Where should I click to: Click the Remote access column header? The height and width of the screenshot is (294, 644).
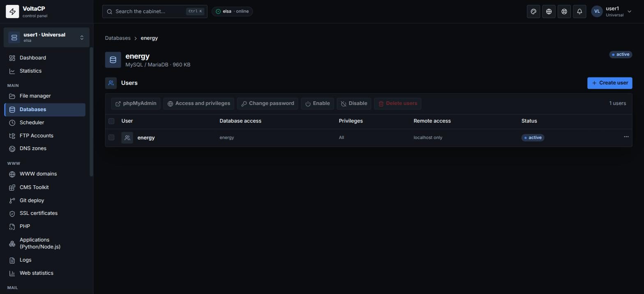(x=432, y=121)
